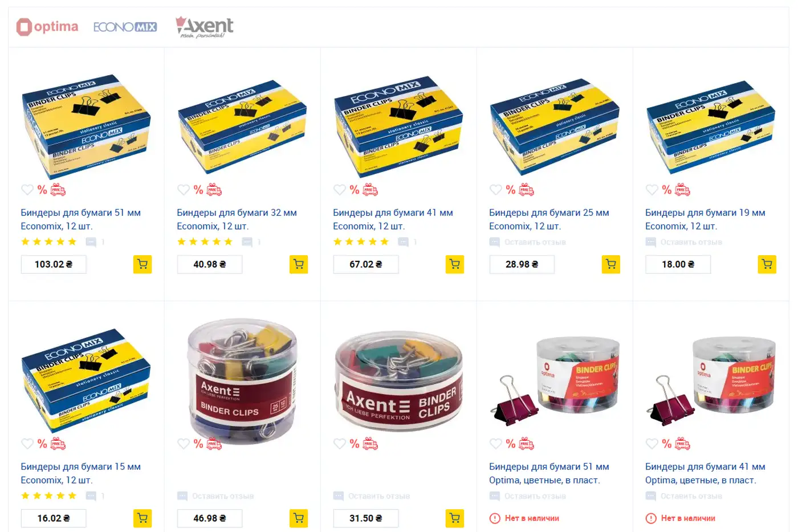Click the free delivery truck icon under the 25 мм product
798x532 pixels.
point(527,190)
